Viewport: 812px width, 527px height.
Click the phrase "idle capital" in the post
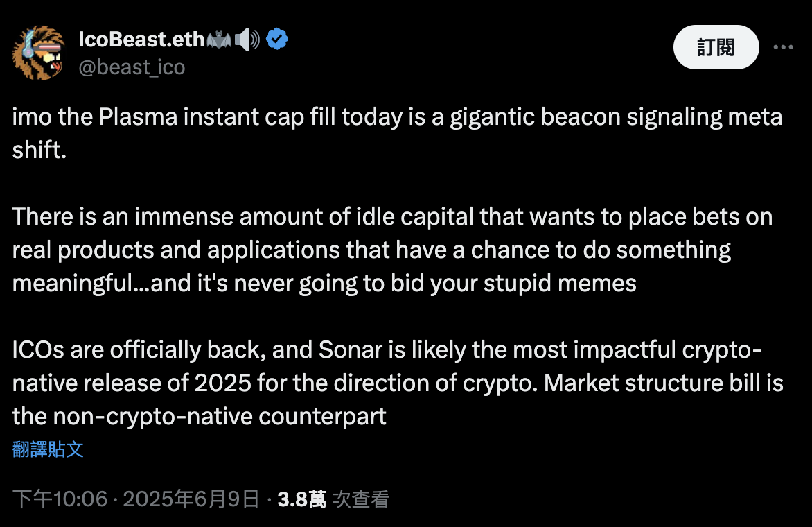[x=444, y=216]
